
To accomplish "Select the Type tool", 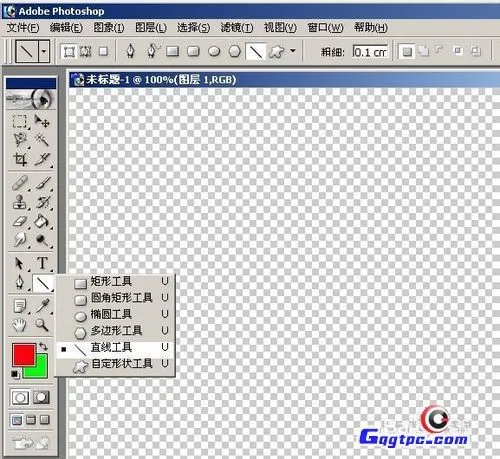I will pyautogui.click(x=42, y=263).
